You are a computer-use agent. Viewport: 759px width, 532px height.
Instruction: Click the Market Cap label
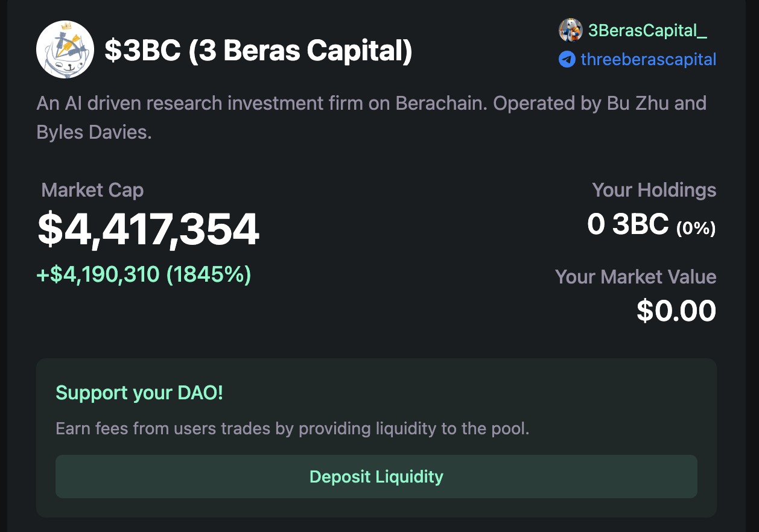tap(92, 191)
